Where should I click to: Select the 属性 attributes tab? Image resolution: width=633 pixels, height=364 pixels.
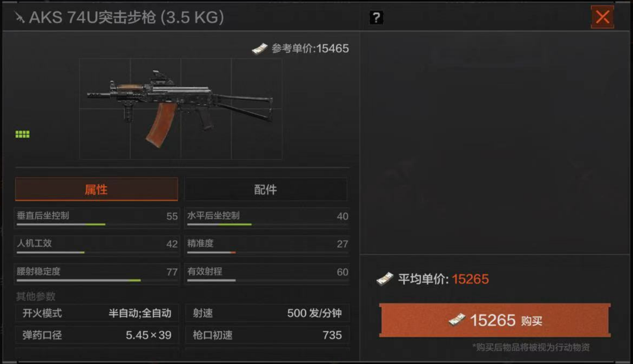coord(96,189)
